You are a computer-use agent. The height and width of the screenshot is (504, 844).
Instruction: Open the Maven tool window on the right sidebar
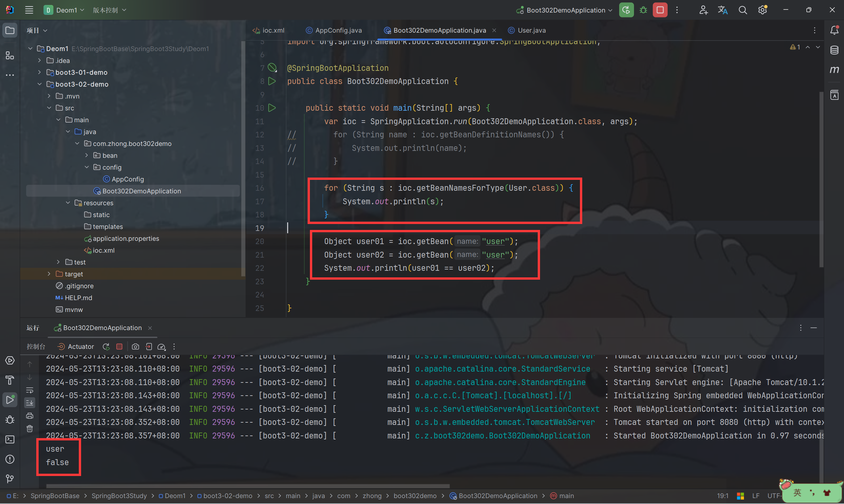834,70
